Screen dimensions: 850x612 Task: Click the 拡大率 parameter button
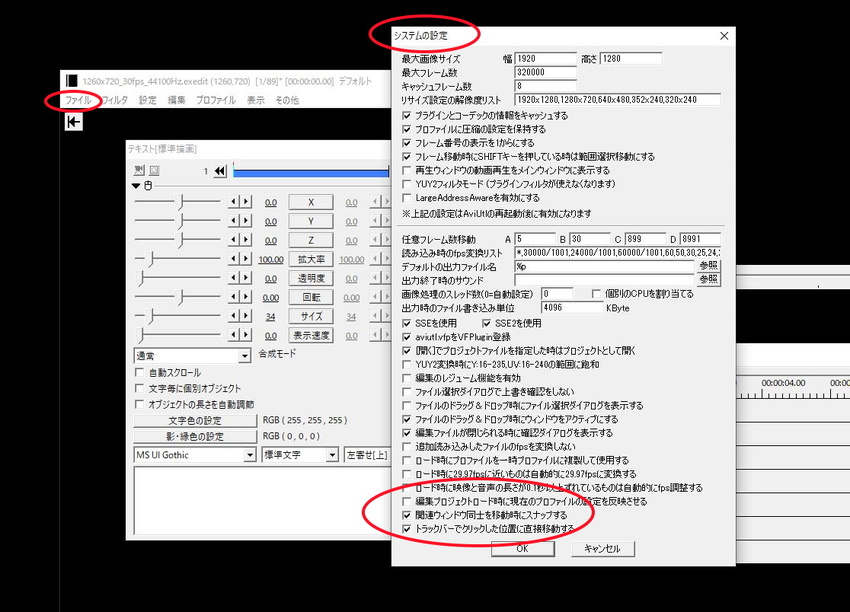[311, 259]
